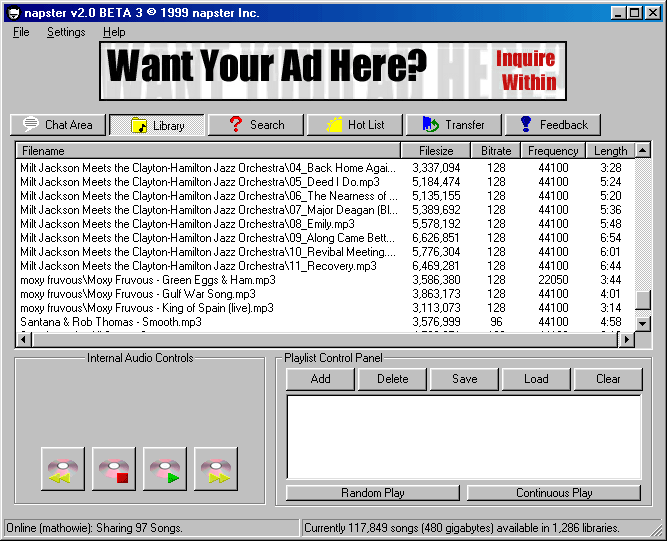Sort by the Filesize column header

click(436, 151)
